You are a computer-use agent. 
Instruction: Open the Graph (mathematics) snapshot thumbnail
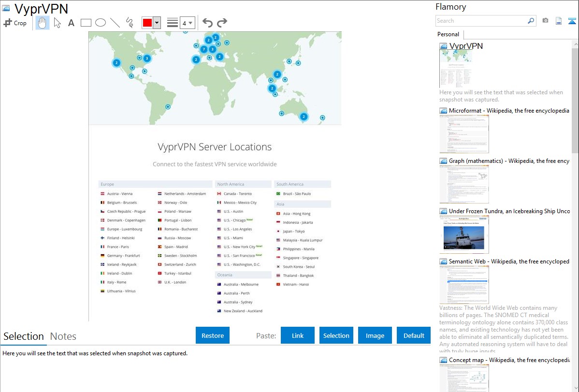(464, 184)
